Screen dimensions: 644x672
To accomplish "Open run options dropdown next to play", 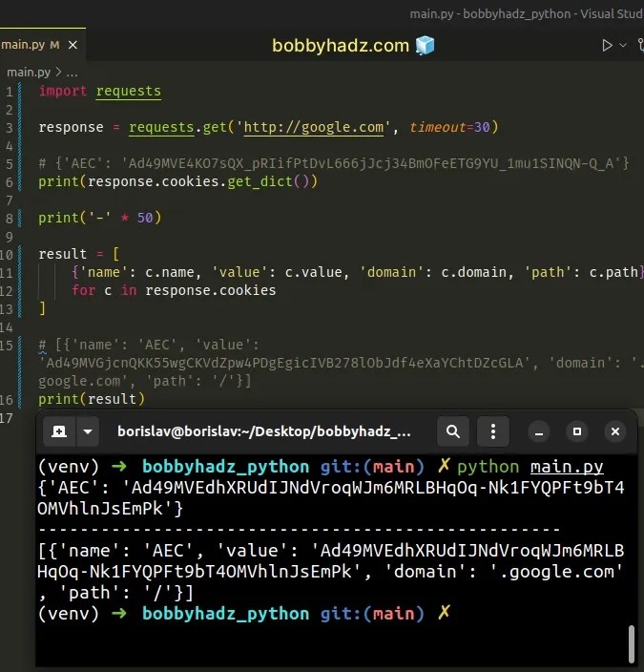I will [x=623, y=45].
